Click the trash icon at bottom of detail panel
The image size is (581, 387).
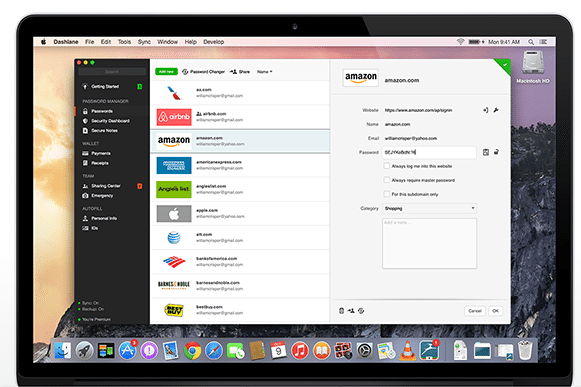[x=341, y=311]
